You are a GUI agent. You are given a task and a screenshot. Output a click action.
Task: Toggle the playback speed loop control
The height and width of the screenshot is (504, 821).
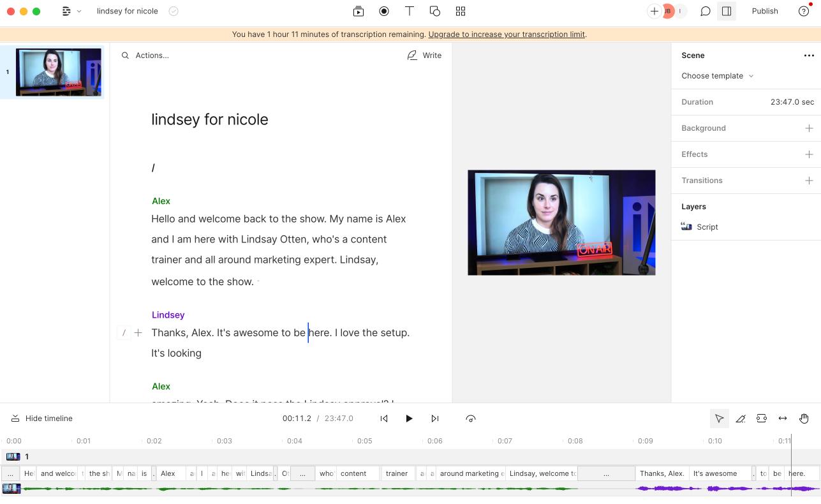pos(471,419)
